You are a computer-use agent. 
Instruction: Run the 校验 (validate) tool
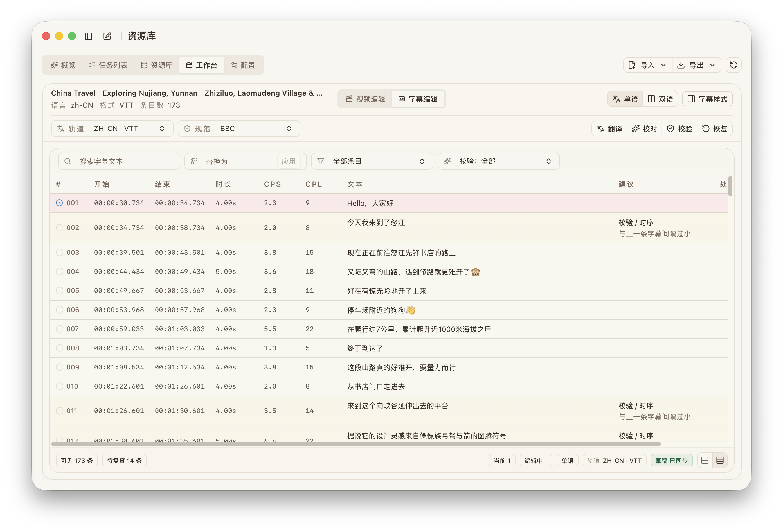click(679, 129)
